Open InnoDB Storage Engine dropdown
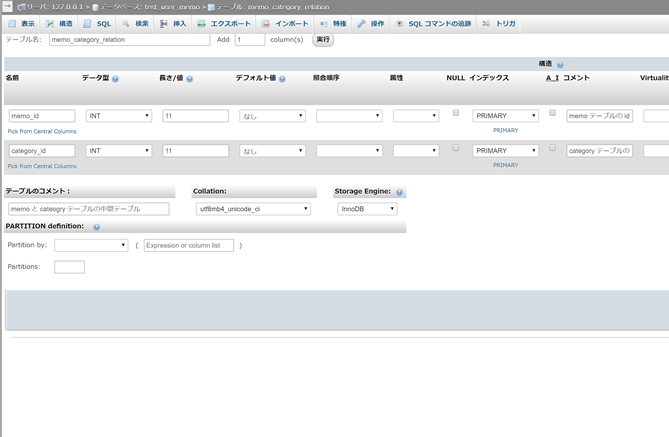The width and height of the screenshot is (669, 437). point(367,209)
